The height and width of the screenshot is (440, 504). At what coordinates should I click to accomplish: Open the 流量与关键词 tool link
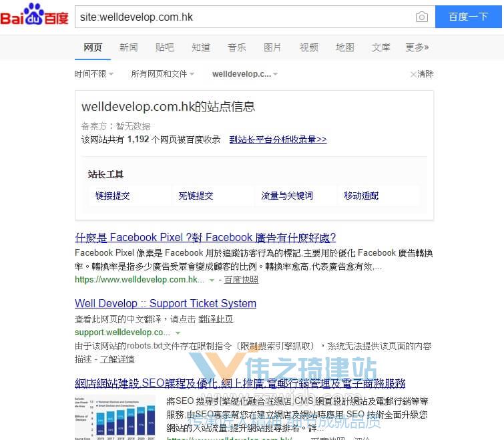click(287, 196)
